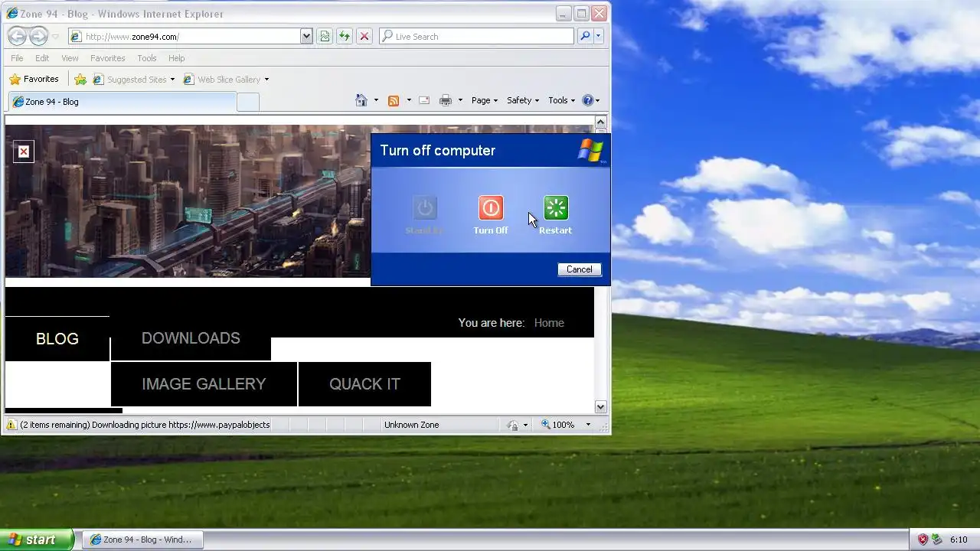Open the Tools command bar menu
This screenshot has width=980, height=551.
pos(561,100)
